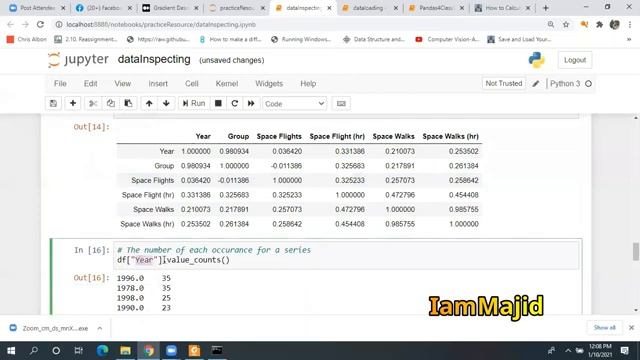Viewport: 640px width, 360px height.
Task: Open the extensions puzzle icon
Action: coord(599,24)
